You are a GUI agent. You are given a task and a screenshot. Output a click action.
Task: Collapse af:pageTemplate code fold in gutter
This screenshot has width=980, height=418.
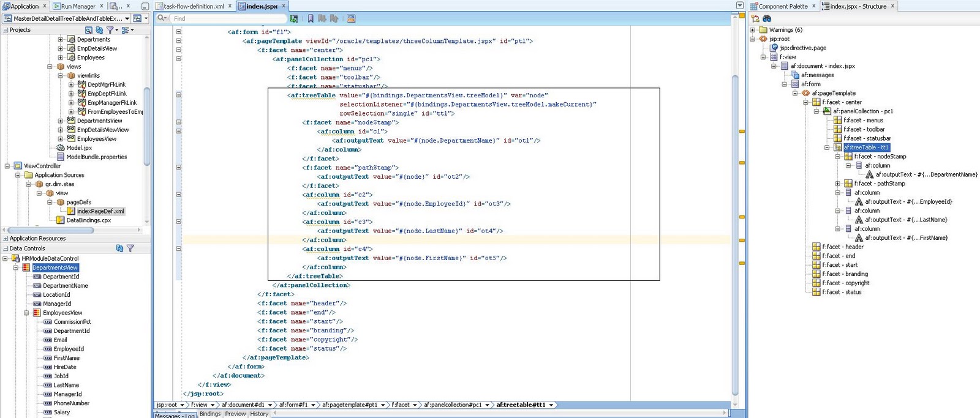(x=179, y=41)
